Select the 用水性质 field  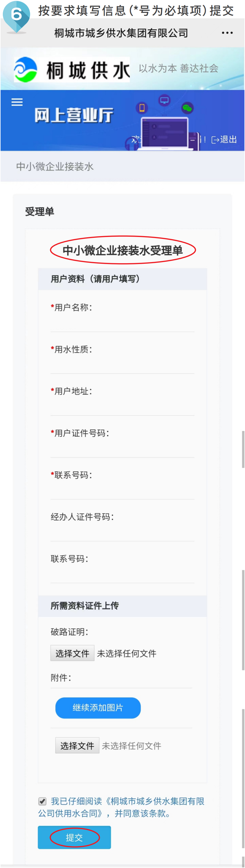122,364
